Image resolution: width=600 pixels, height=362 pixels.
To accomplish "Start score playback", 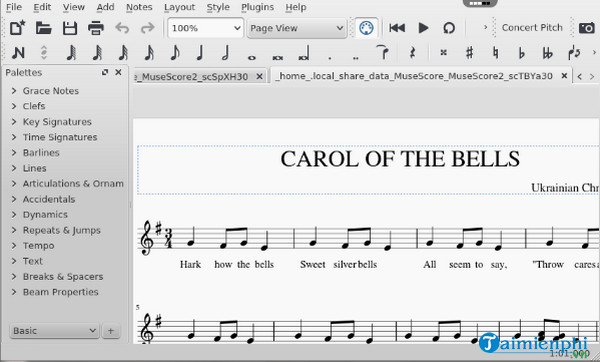I will 423,28.
